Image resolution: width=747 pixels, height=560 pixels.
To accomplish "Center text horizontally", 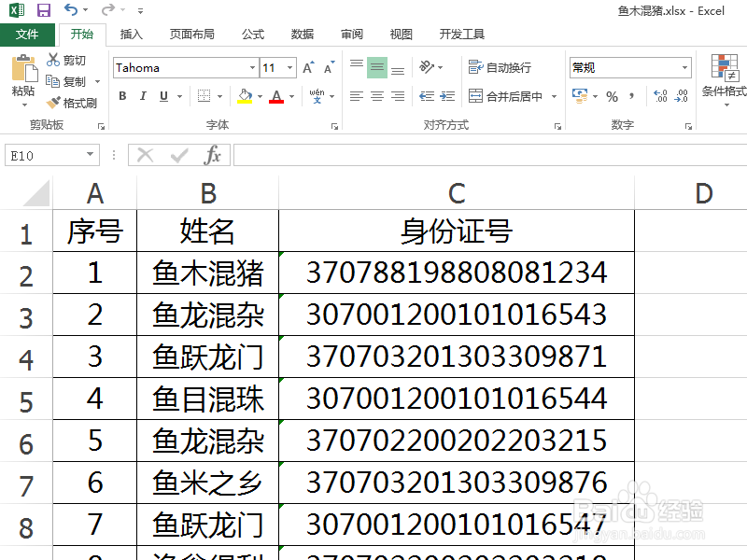I will [x=377, y=96].
